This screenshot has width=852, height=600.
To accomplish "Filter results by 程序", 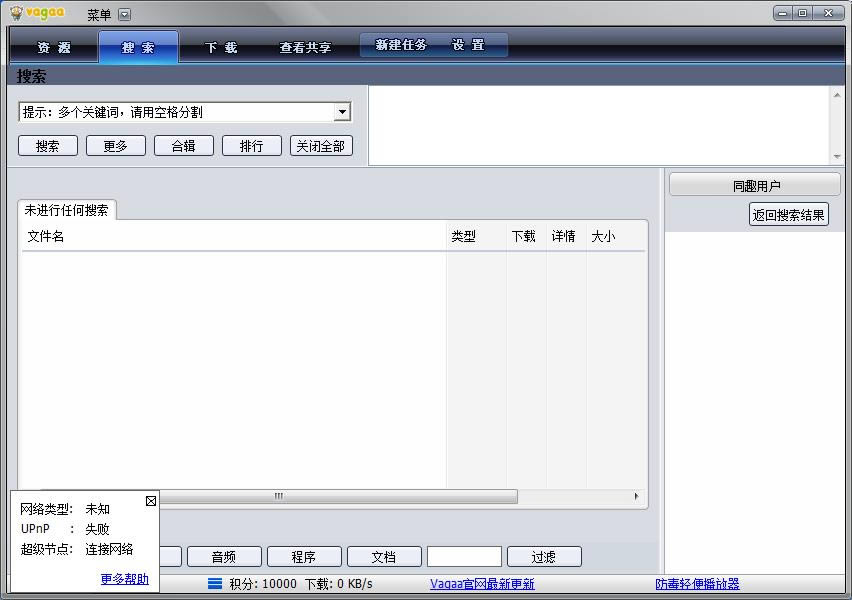I will pos(304,557).
